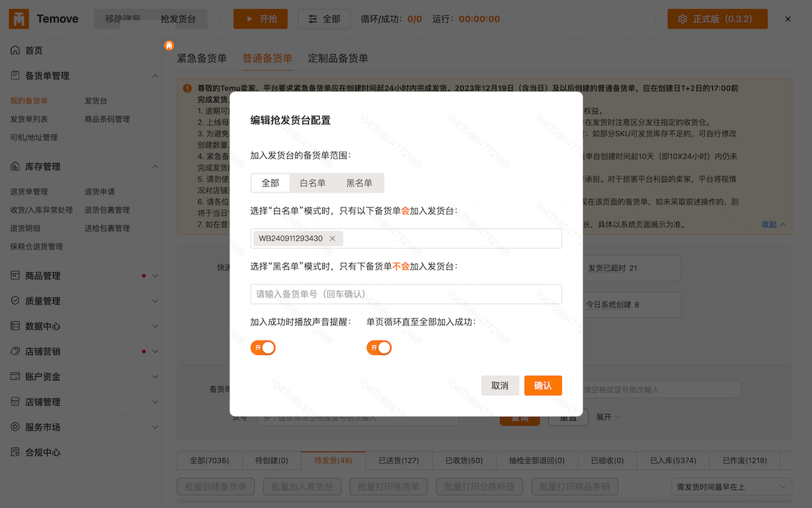Open 合规中心 in the sidebar

(x=15, y=453)
